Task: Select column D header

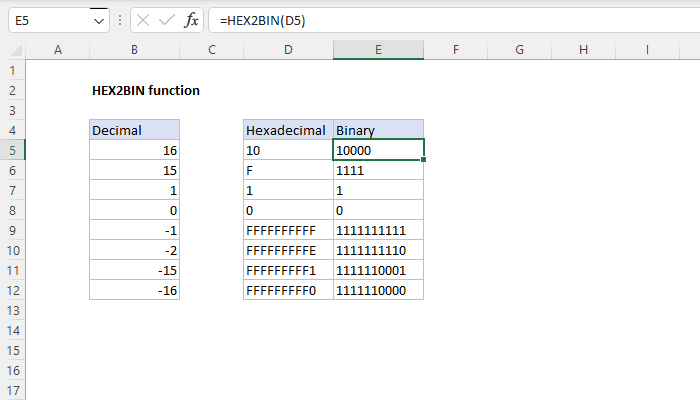Action: (x=288, y=50)
